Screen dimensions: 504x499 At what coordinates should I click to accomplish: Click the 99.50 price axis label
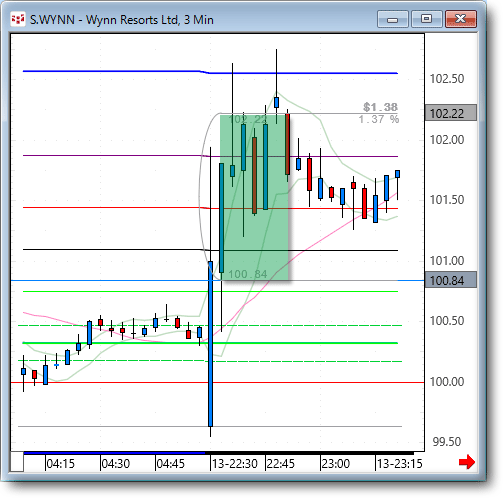pyautogui.click(x=447, y=442)
